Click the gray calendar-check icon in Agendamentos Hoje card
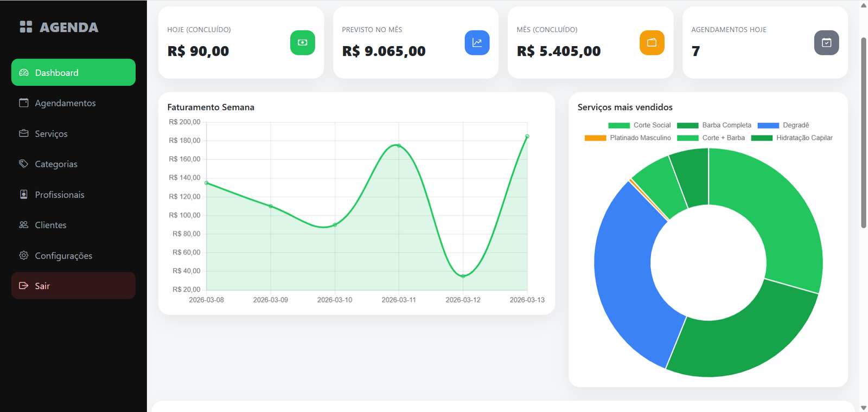Screen dimensions: 868x412 coord(826,43)
